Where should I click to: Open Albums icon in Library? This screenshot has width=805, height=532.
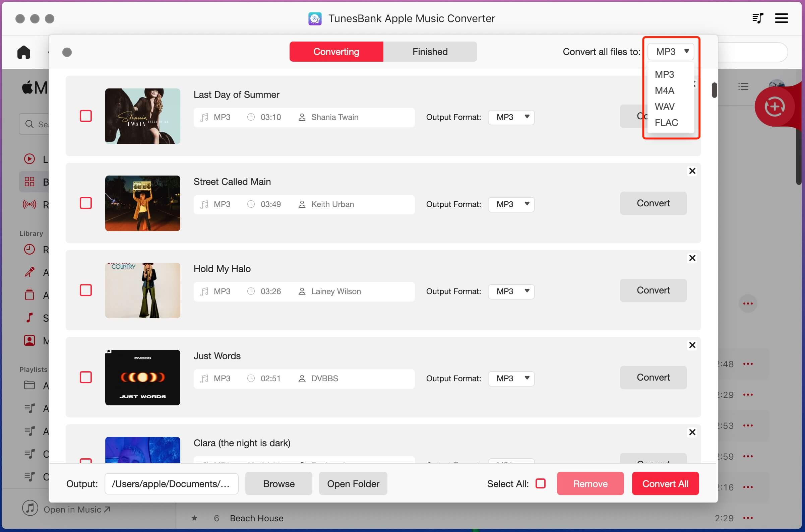pyautogui.click(x=29, y=294)
